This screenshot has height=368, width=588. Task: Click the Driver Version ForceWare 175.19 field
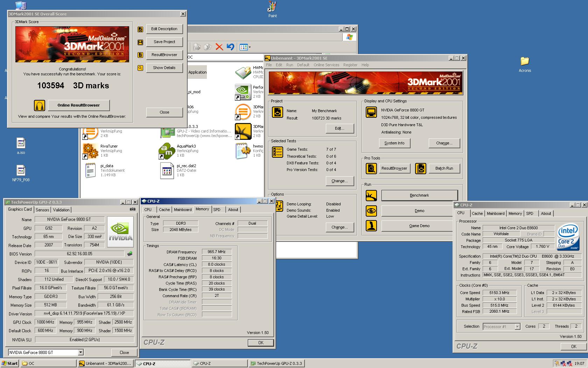pos(84,314)
